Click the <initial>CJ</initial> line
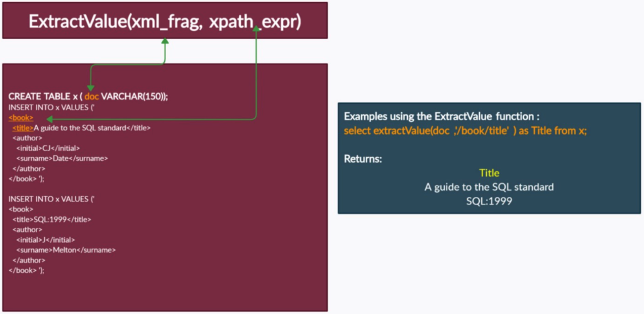Screen dimensions: 644x314 [x=48, y=148]
